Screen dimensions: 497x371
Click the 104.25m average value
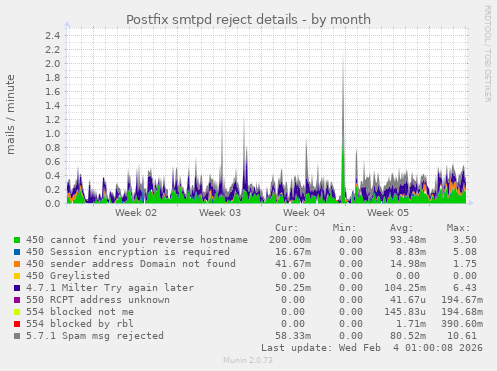[405, 288]
